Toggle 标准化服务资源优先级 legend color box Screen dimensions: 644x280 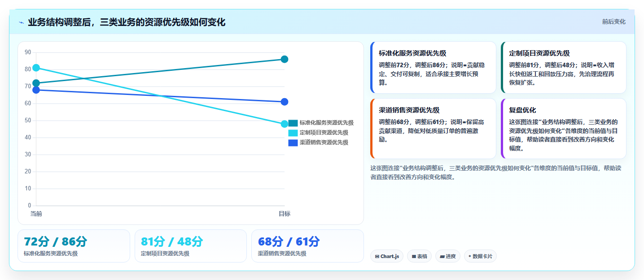(293, 123)
